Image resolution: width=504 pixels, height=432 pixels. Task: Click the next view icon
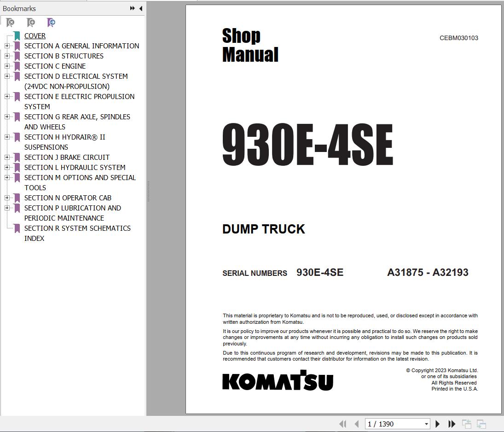tap(481, 424)
